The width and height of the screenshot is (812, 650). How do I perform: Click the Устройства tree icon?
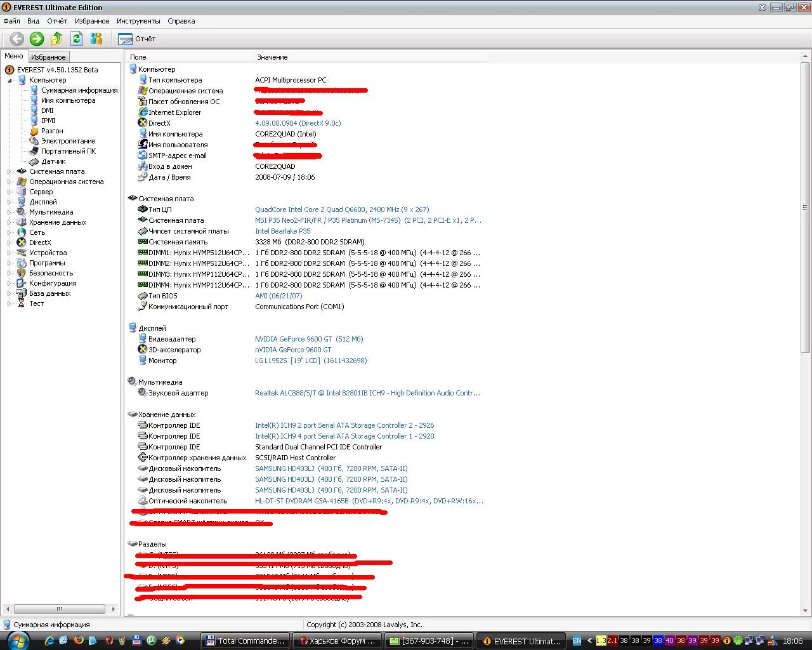click(22, 253)
